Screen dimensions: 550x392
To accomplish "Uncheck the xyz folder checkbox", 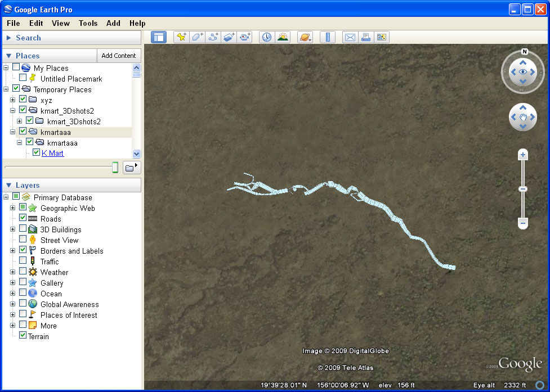I will coord(23,99).
